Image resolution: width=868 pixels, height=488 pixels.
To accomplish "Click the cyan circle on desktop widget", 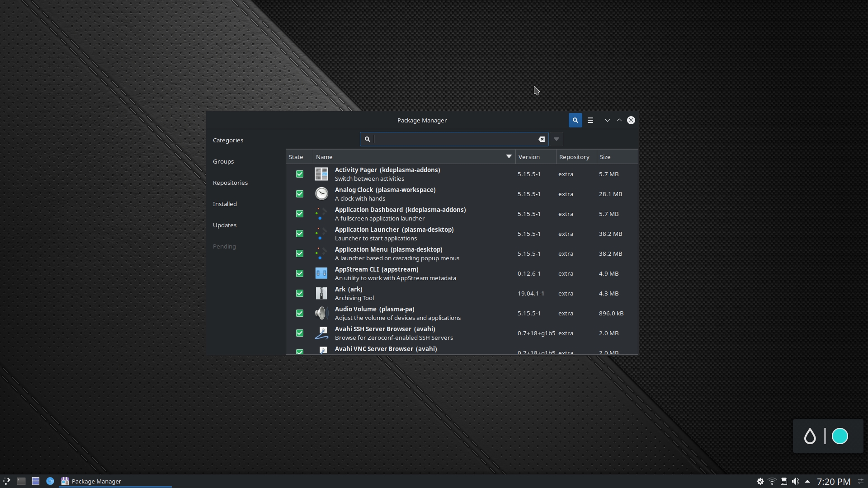I will click(x=840, y=436).
